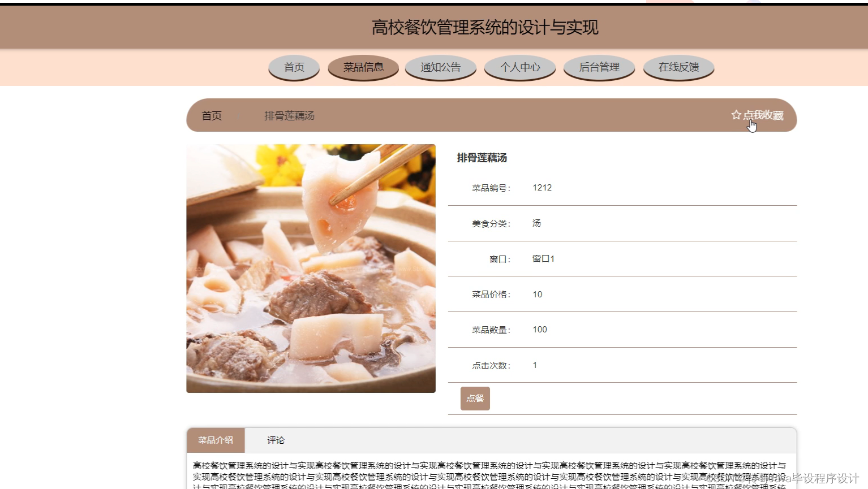Open 在线反馈 feedback page
The width and height of the screenshot is (868, 489).
[678, 67]
